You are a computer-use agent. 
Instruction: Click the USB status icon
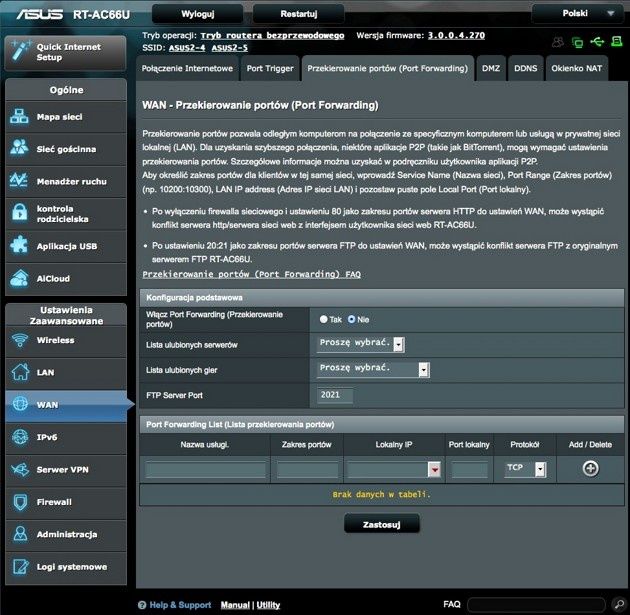pos(597,41)
